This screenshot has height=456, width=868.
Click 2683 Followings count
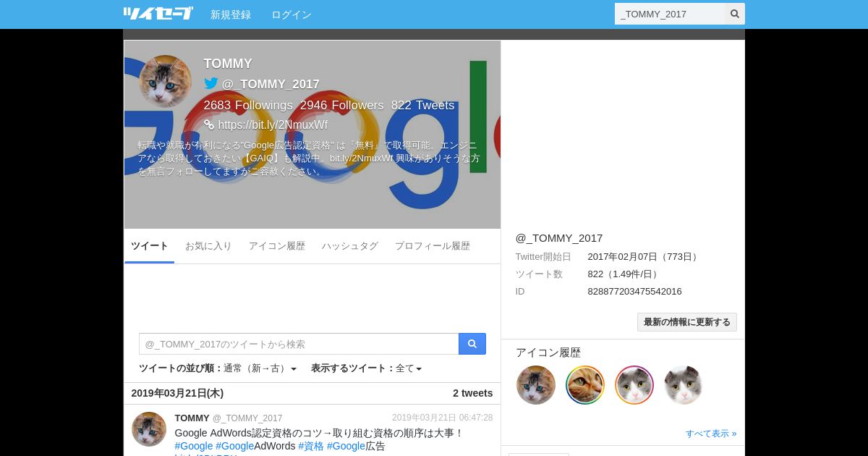click(x=248, y=105)
